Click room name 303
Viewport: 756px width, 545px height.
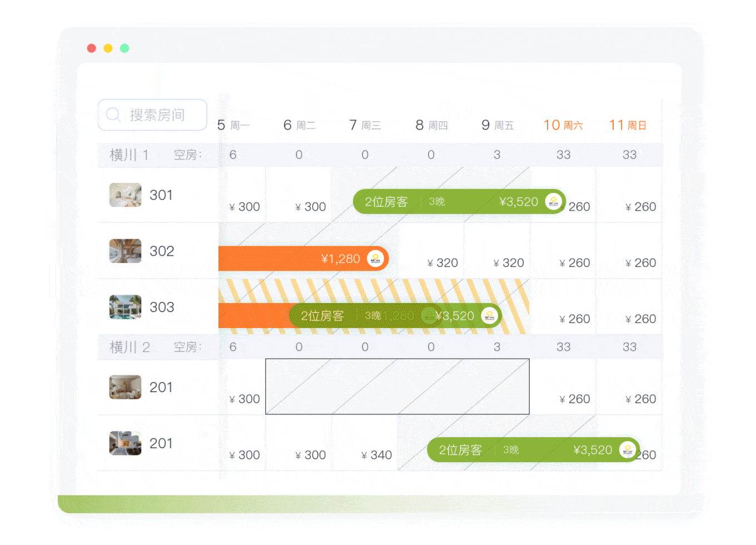162,307
